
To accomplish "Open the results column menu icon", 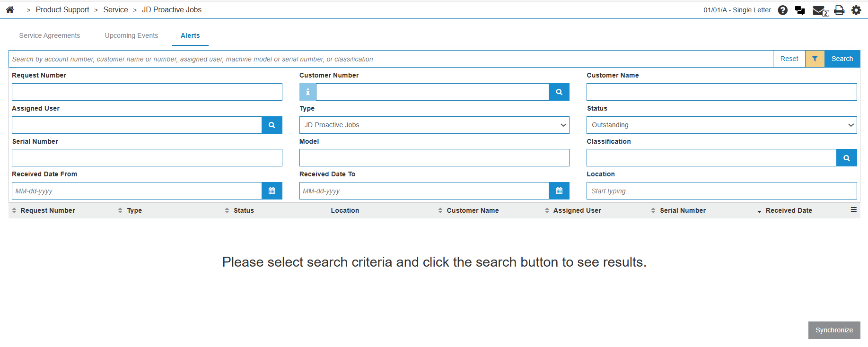I will tap(853, 209).
